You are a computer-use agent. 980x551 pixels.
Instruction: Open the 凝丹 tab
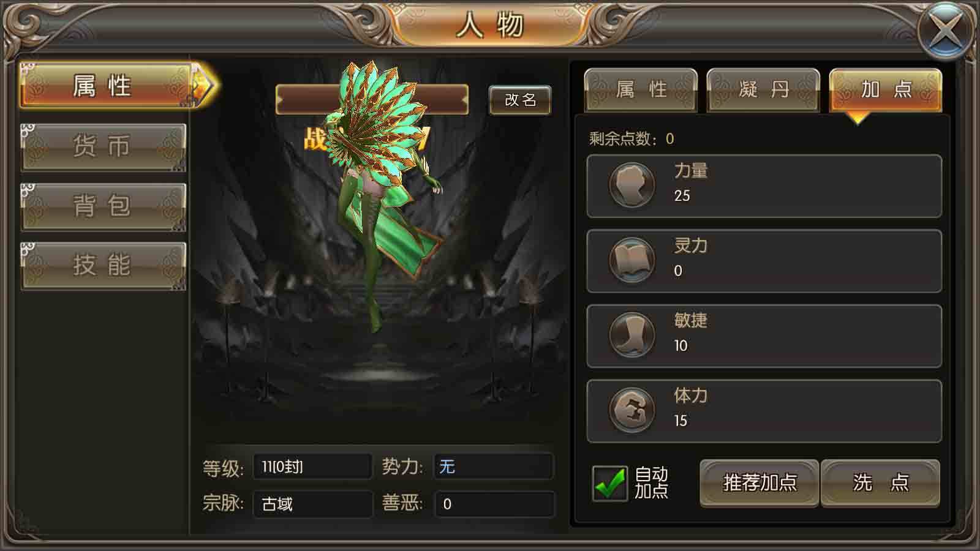[x=763, y=90]
